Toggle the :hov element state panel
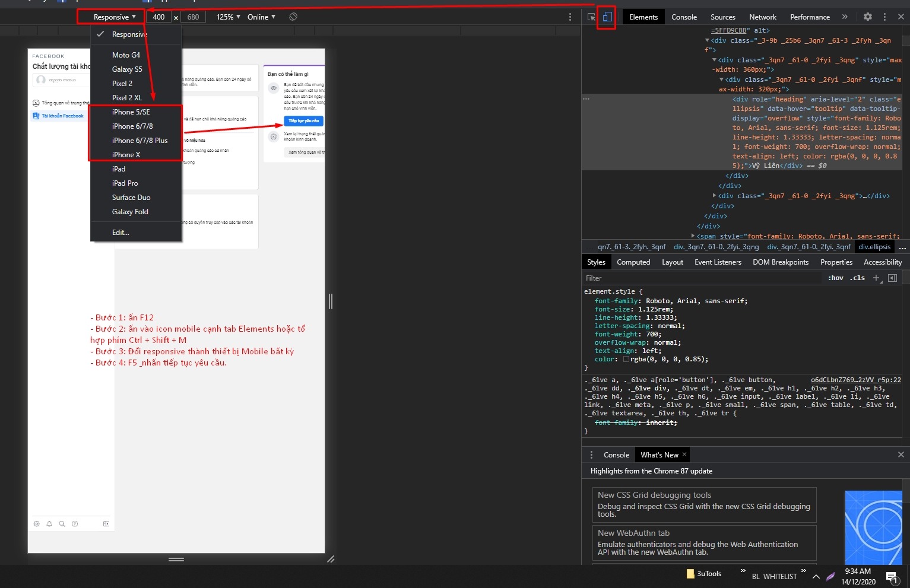The height and width of the screenshot is (588, 910). click(836, 278)
